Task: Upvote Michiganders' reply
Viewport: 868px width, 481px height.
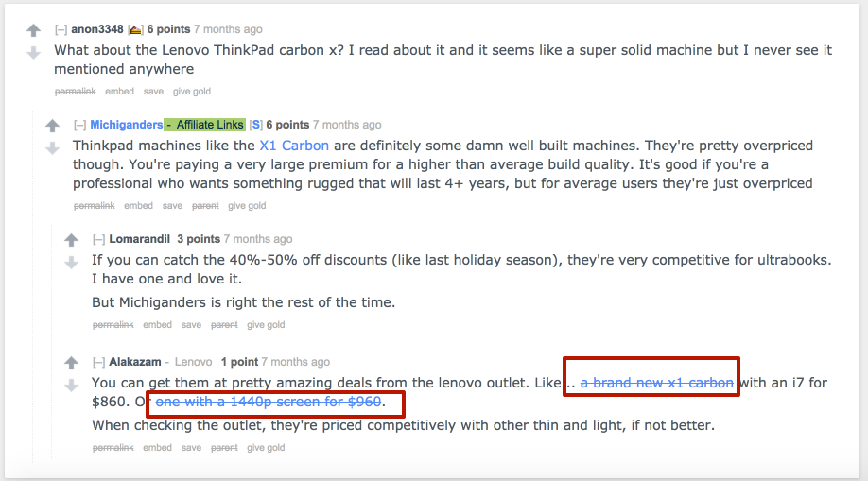Action: (52, 126)
